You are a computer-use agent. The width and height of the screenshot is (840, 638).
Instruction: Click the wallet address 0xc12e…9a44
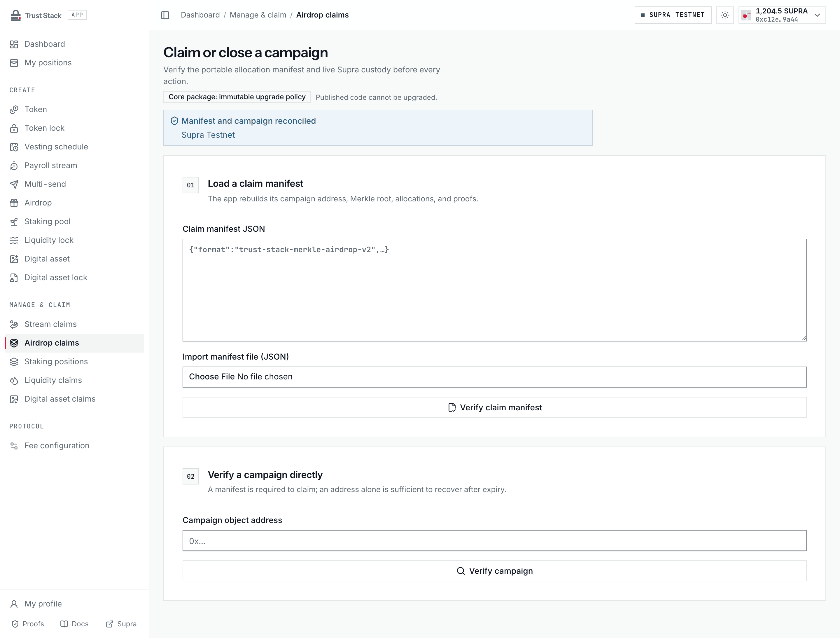(x=777, y=20)
